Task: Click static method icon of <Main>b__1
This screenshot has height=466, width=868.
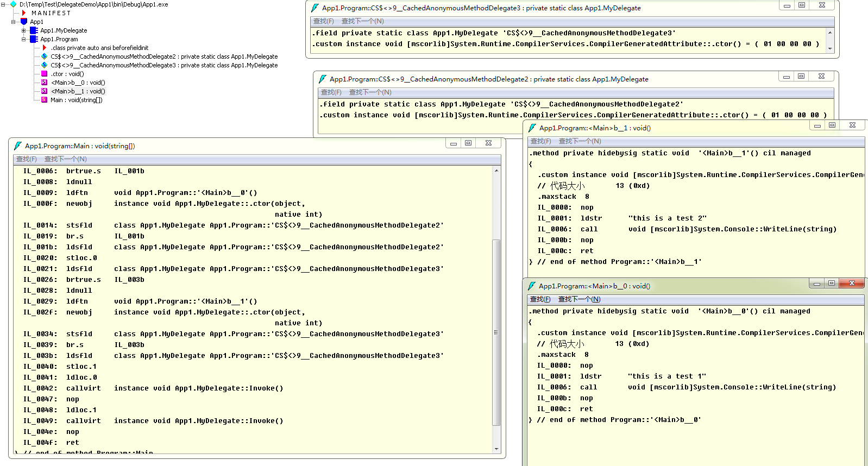Action: [45, 91]
